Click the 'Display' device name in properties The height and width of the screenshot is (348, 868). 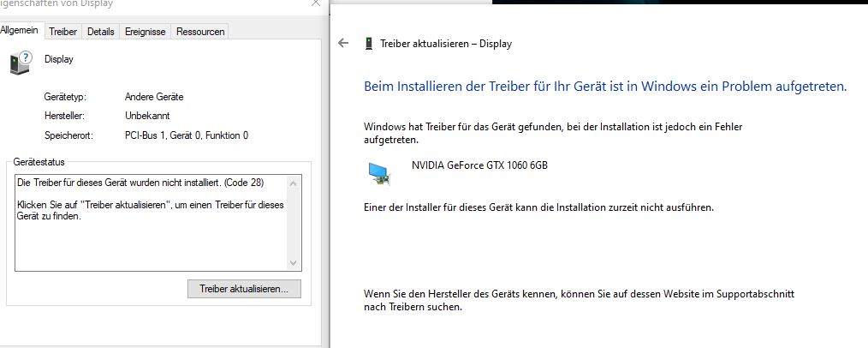coord(59,59)
